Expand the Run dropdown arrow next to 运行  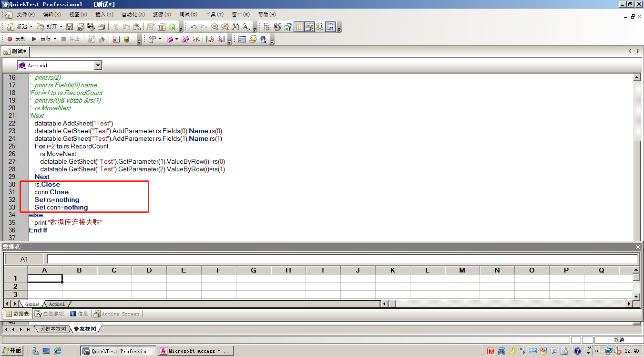click(x=55, y=39)
